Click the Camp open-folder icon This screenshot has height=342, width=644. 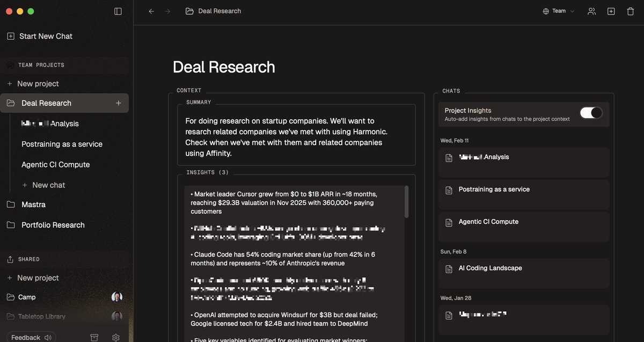[11, 297]
